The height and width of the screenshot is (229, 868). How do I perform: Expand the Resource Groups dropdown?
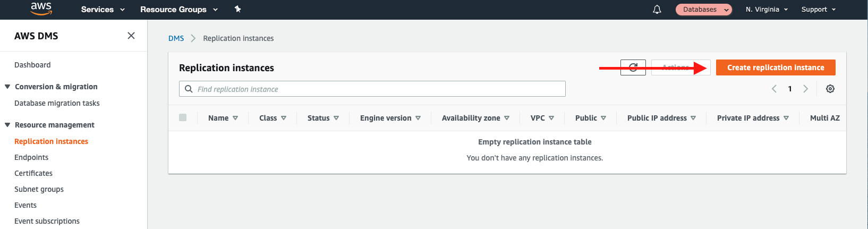point(178,10)
